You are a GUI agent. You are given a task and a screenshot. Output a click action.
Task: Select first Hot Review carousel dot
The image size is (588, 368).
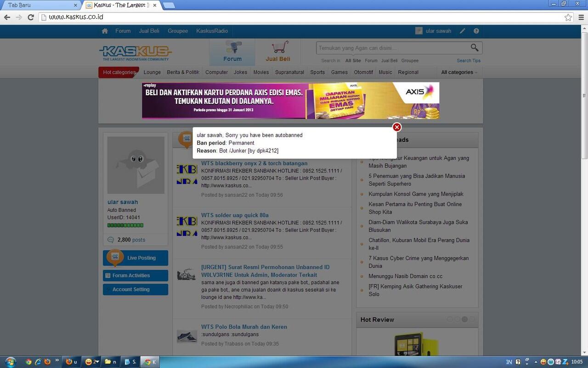450,319
